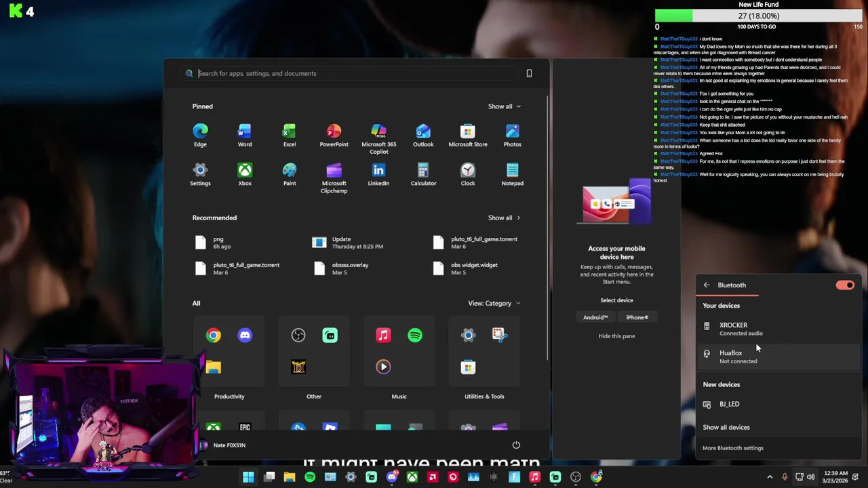Launch Xbox from the Pinned section
868x488 pixels.
click(x=245, y=174)
